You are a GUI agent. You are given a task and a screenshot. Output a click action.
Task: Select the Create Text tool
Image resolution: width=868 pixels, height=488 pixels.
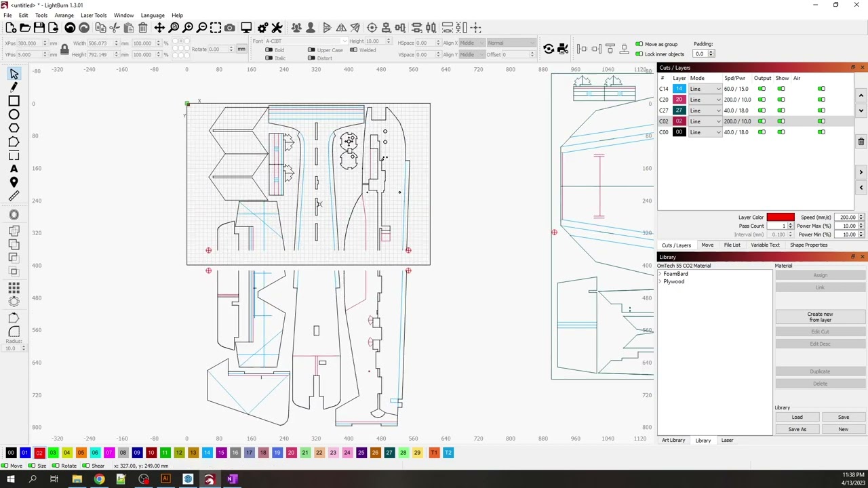coord(14,169)
